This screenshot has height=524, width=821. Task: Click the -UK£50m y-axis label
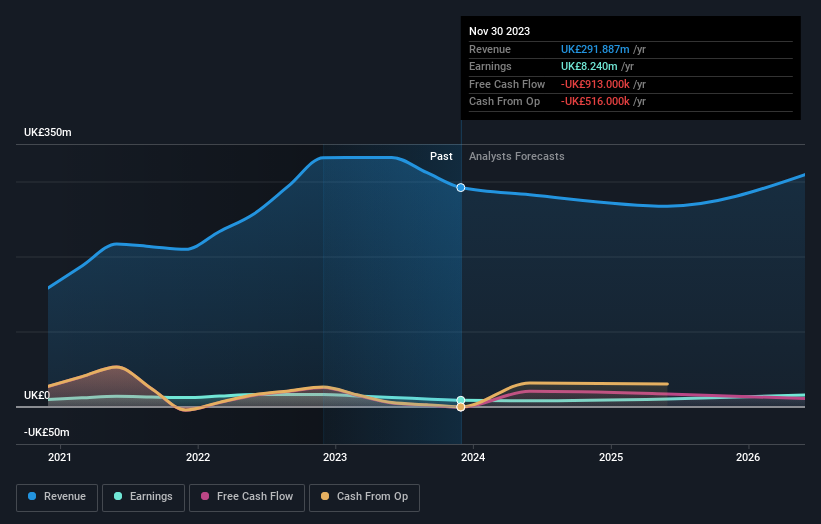pyautogui.click(x=47, y=432)
